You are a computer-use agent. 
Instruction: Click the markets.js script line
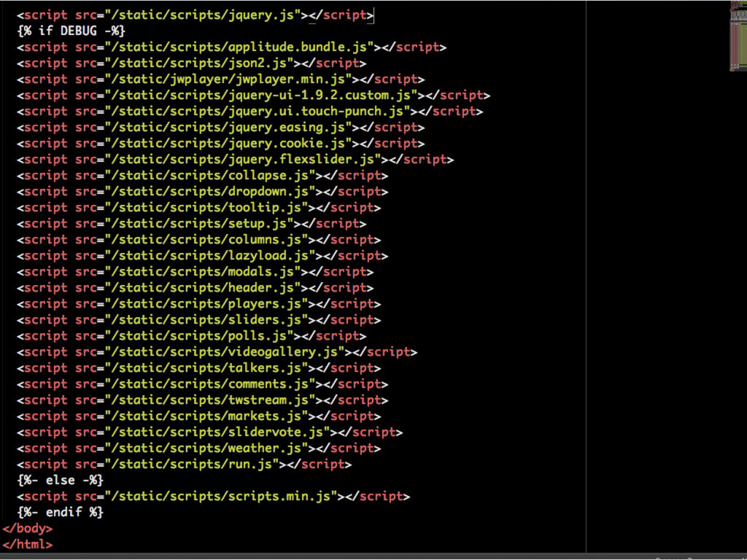point(198,416)
